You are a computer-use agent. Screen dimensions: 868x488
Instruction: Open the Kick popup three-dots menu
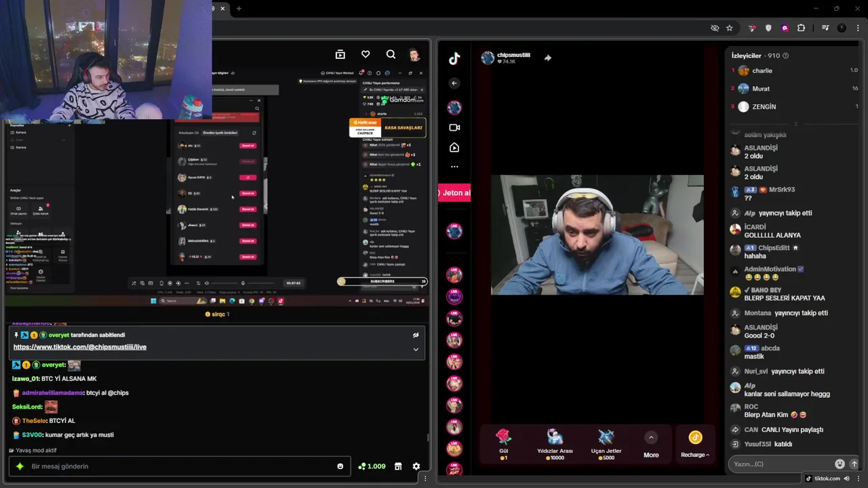[425, 479]
